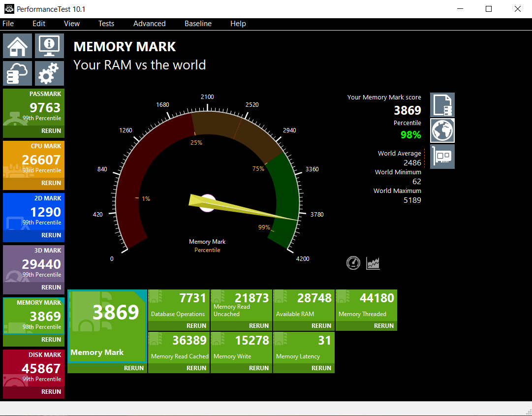Open the System Information monitor icon
Screen dimensions: 532x416
click(x=49, y=45)
